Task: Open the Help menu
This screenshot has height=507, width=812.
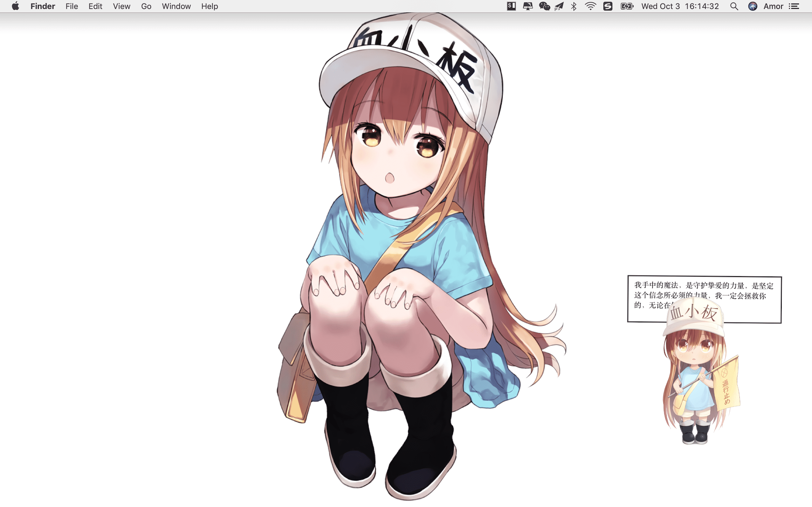Action: (210, 6)
